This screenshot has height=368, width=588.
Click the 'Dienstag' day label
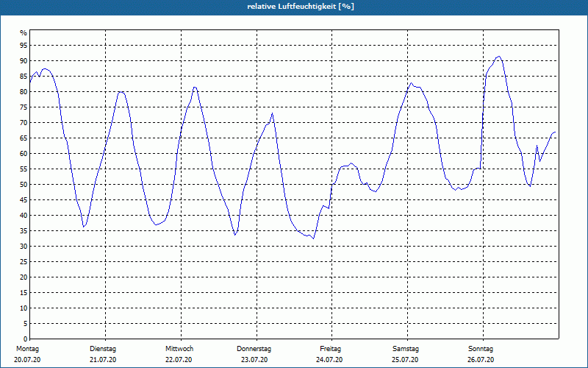103,349
